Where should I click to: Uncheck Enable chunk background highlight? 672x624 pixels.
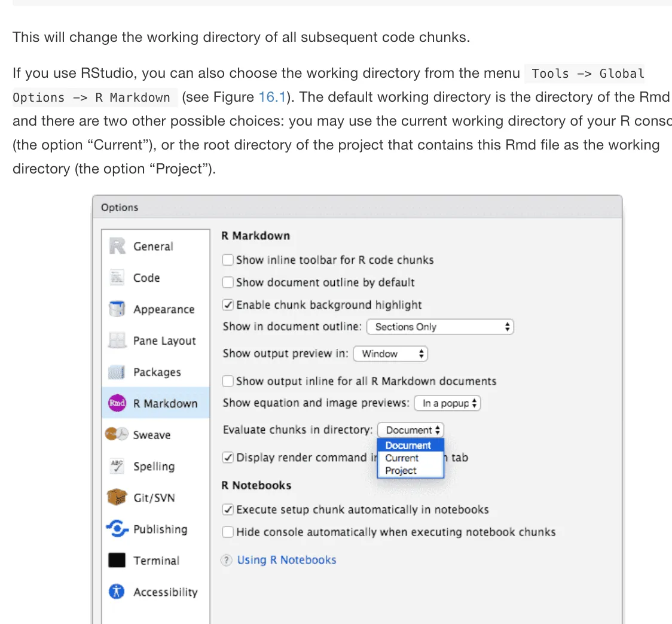(228, 305)
